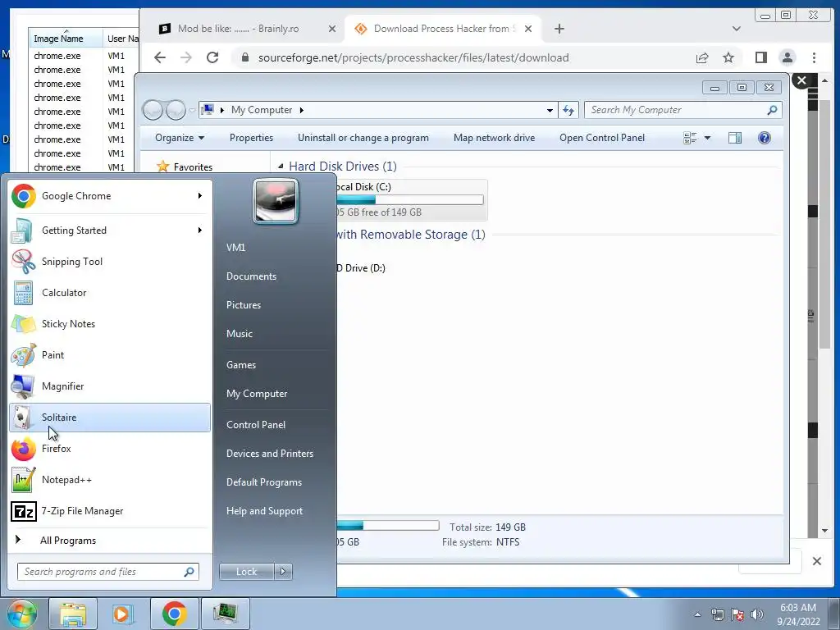Toggle the Explorer preview pane
This screenshot has height=630, width=840.
(x=735, y=138)
